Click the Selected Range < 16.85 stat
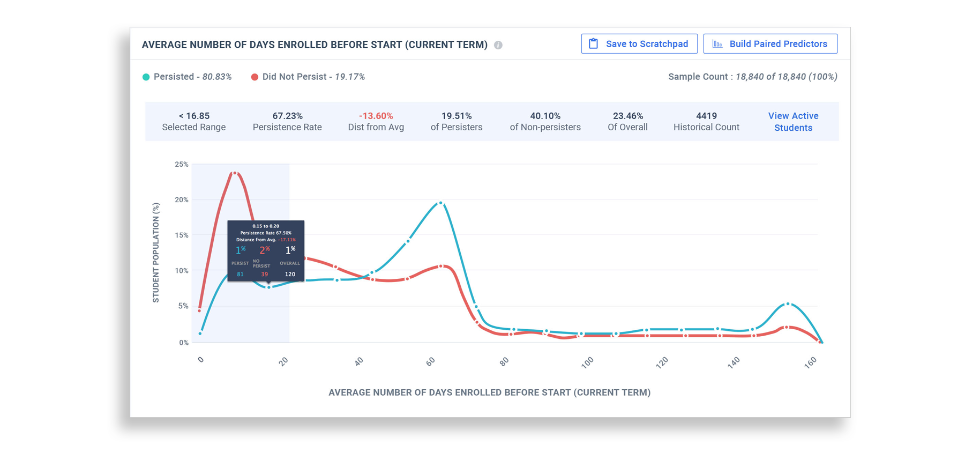980x459 pixels. pos(193,122)
